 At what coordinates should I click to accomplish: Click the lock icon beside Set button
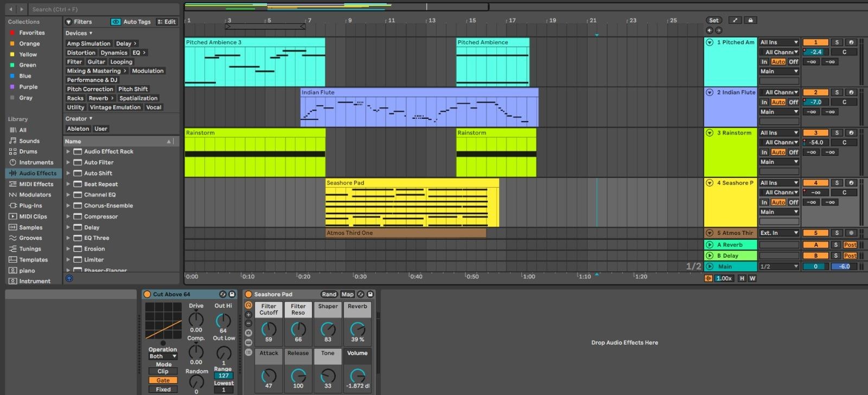[750, 20]
